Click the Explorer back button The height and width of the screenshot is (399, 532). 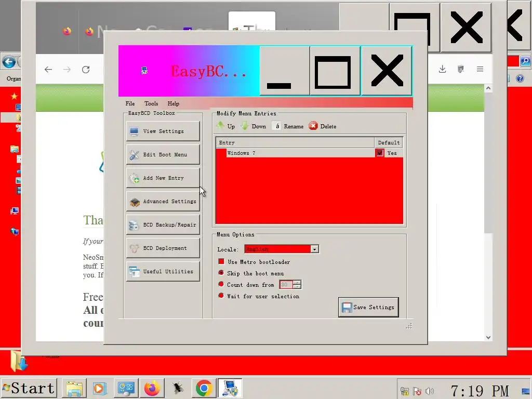pos(8,62)
